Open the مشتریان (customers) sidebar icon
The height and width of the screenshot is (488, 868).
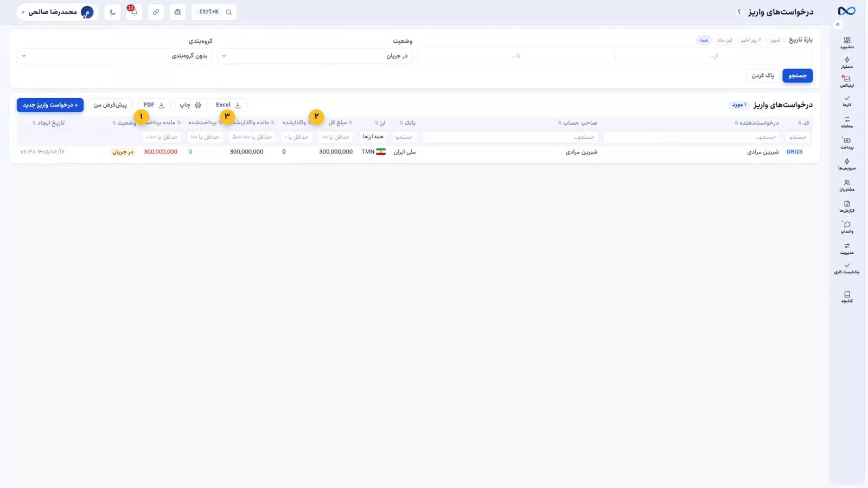click(847, 185)
